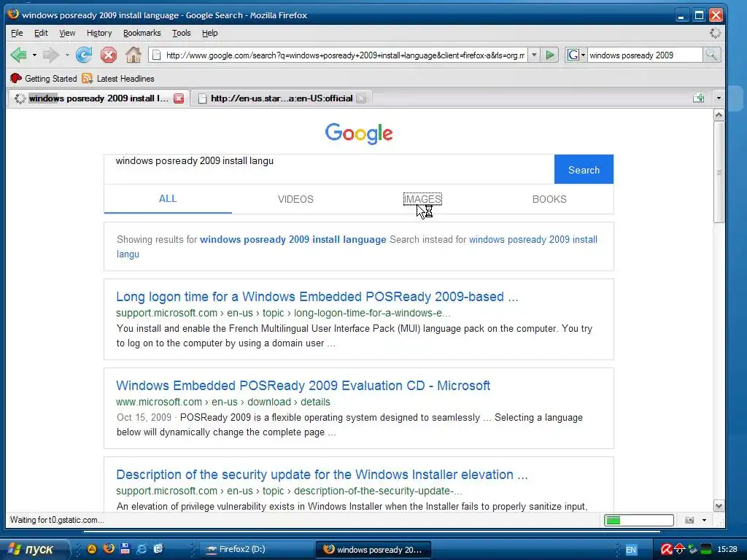
Task: Click the network connection tray icon
Action: 693,550
